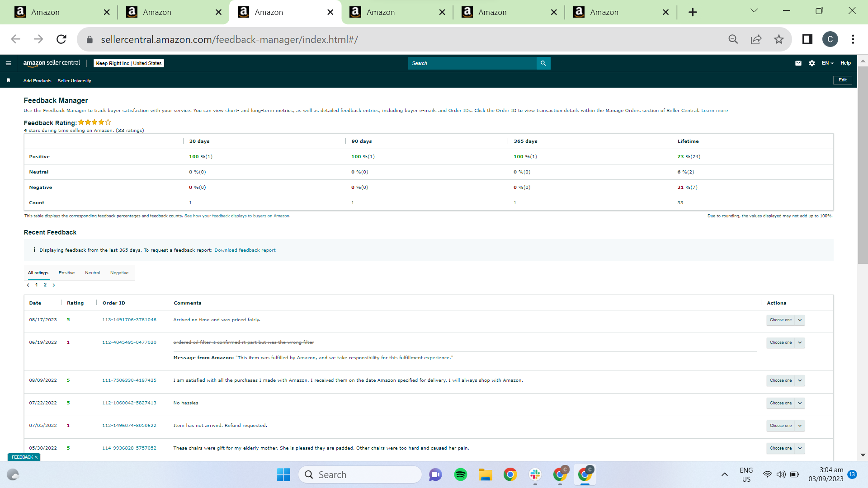
Task: Open the video chat app in taskbar
Action: pyautogui.click(x=435, y=474)
